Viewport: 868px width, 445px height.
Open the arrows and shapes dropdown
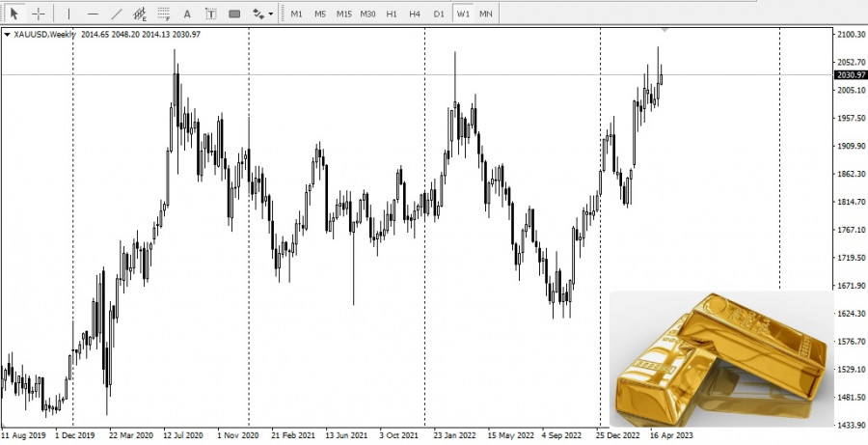tap(260, 14)
